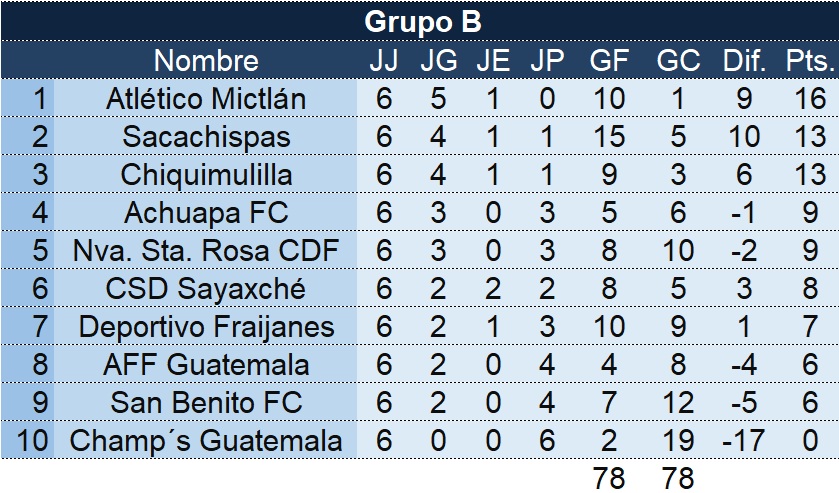Select the CSD Sayaxché team cell
839x493 pixels.
tap(206, 289)
